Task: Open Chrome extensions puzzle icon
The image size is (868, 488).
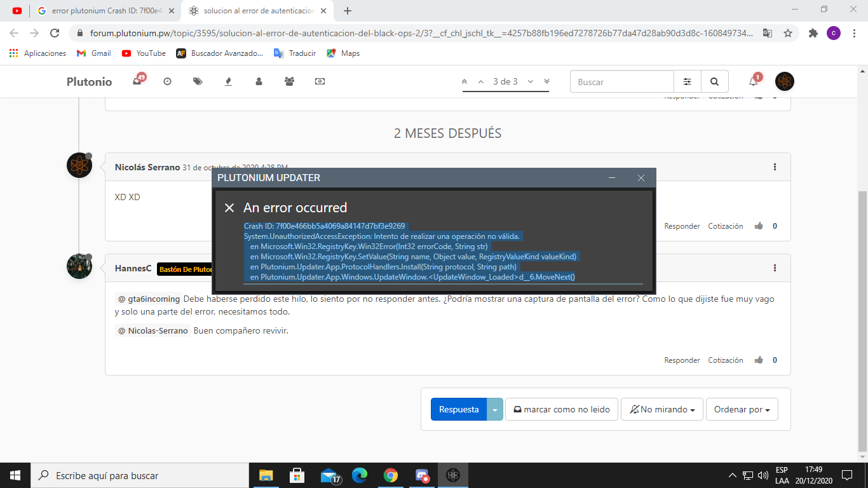Action: pos(813,33)
